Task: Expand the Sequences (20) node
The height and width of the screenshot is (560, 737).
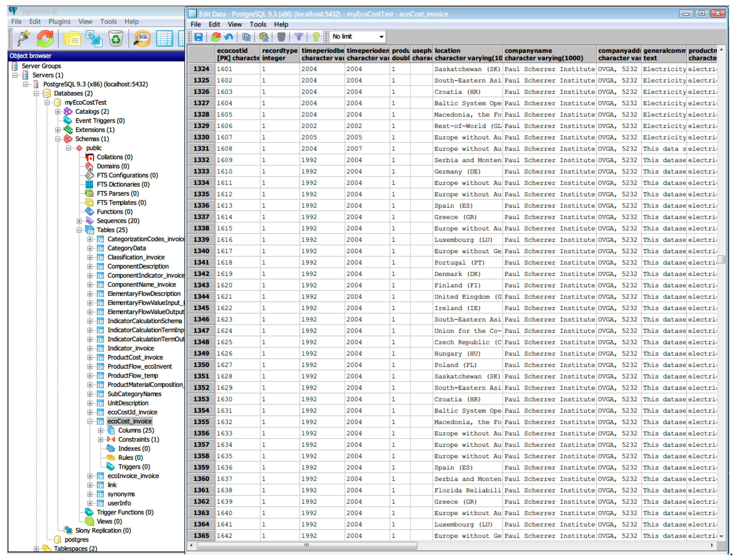Action: (79, 221)
